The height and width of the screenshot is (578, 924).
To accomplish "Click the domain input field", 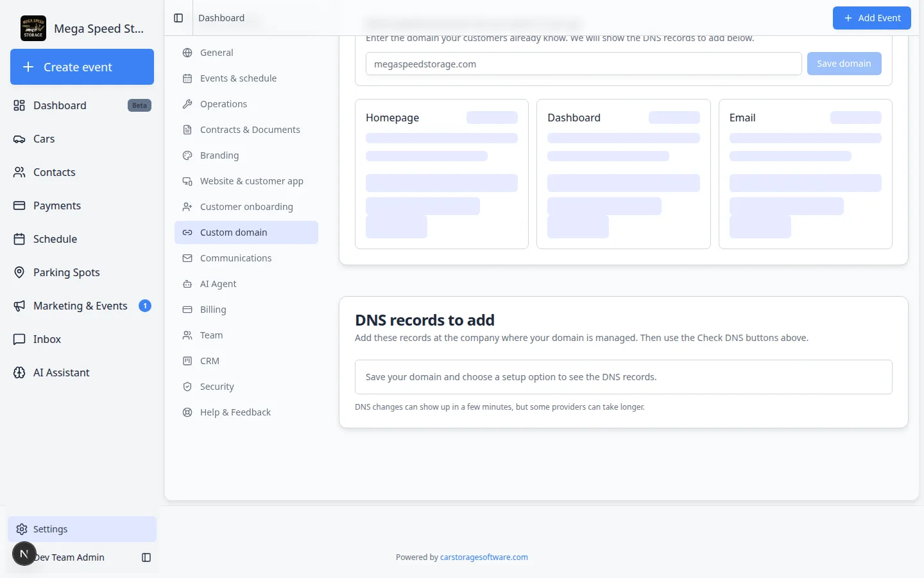I will click(583, 64).
